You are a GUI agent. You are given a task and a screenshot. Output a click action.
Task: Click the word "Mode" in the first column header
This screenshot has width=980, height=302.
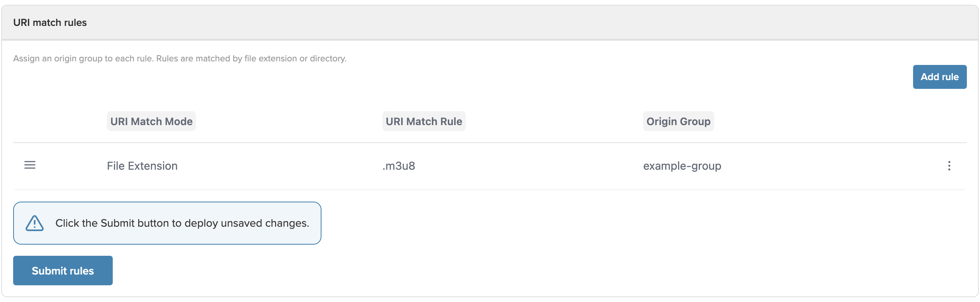178,122
